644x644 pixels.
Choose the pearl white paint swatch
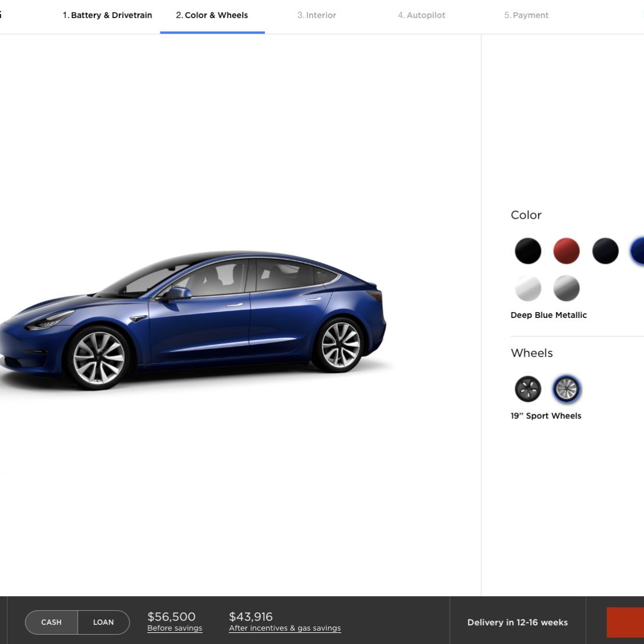click(528, 288)
